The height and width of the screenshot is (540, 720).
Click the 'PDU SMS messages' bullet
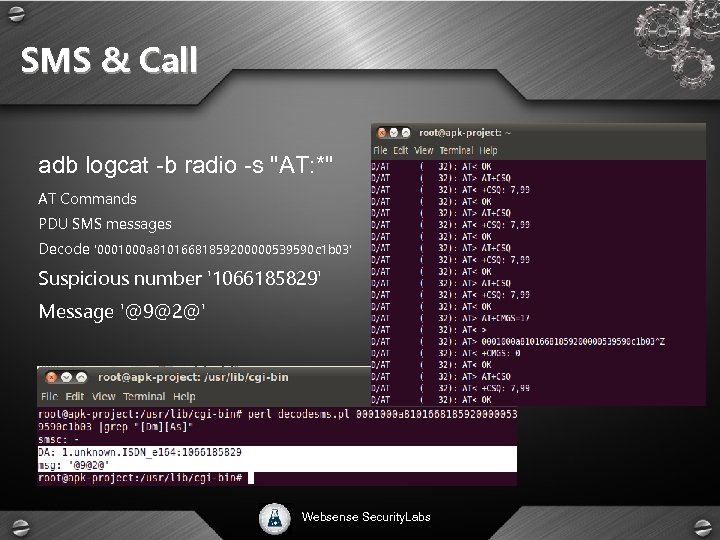(105, 224)
